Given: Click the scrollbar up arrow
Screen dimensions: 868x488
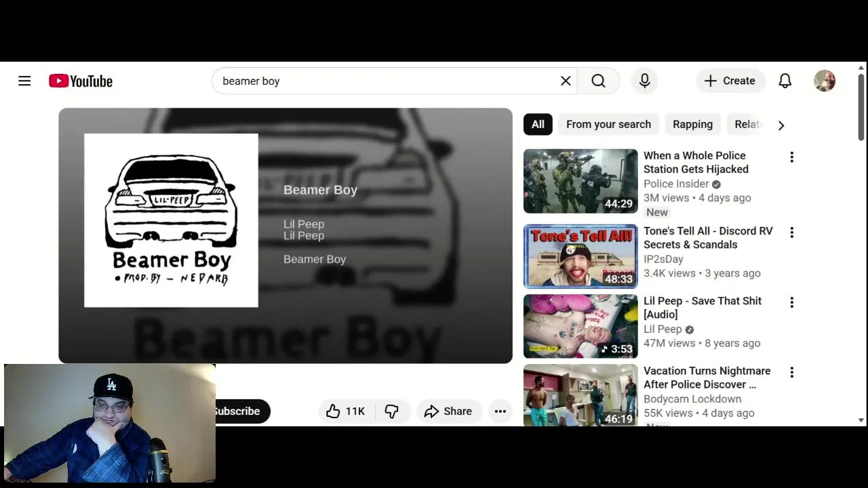Looking at the screenshot, I should [x=861, y=68].
